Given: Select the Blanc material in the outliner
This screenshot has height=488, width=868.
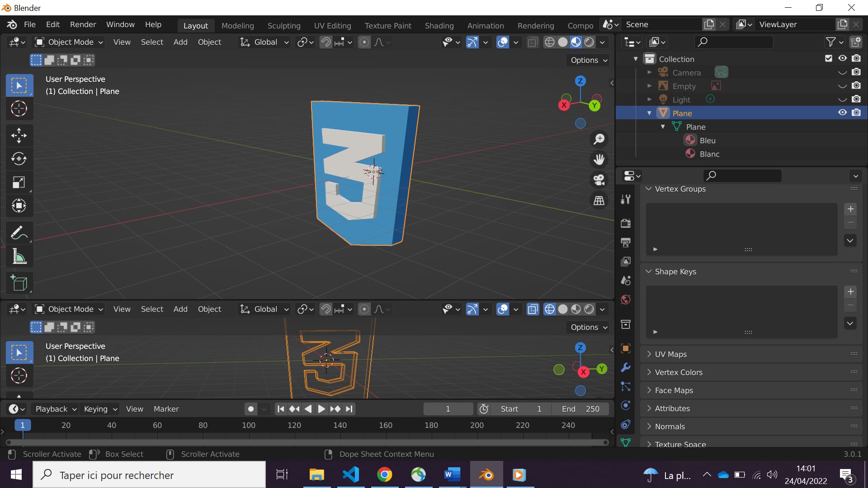Looking at the screenshot, I should click(x=709, y=154).
